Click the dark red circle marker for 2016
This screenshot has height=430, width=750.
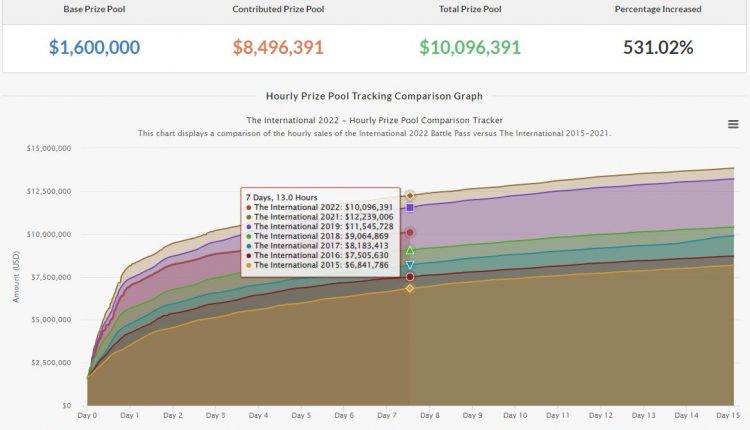coord(410,277)
